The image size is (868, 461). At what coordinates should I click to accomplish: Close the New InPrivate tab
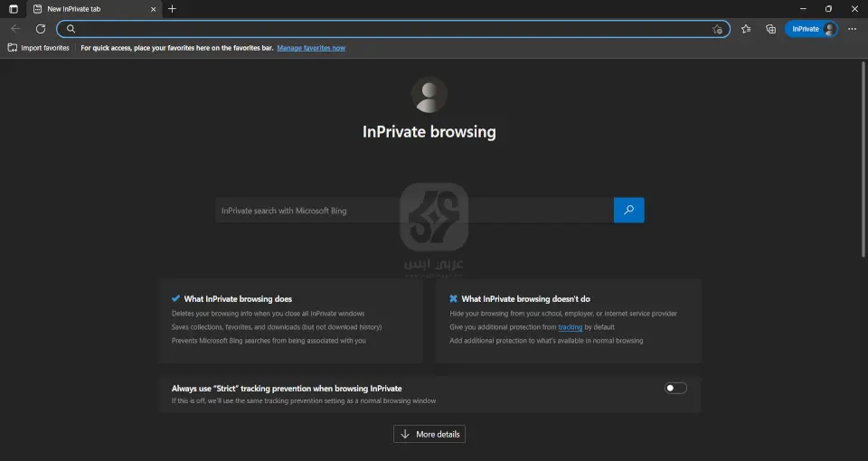point(153,9)
